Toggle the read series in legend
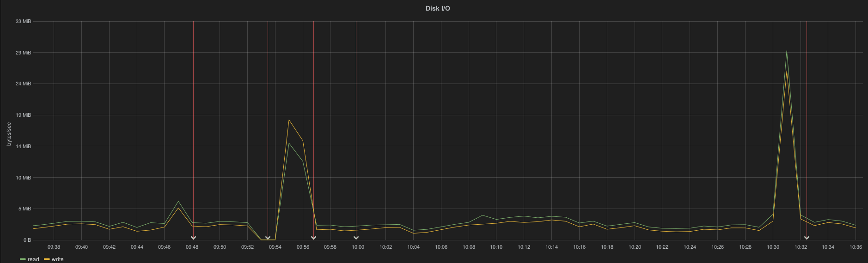This screenshot has width=868, height=263. click(33, 259)
